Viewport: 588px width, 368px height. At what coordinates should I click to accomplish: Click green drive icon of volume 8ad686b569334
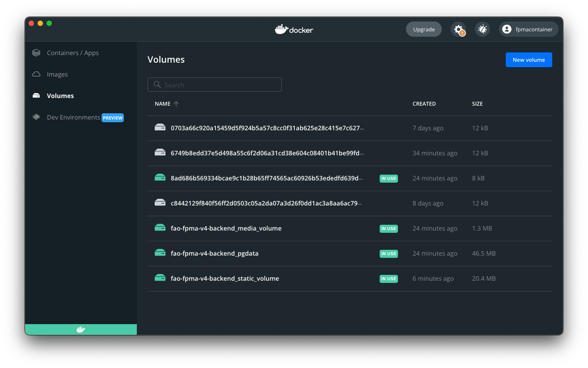[160, 178]
